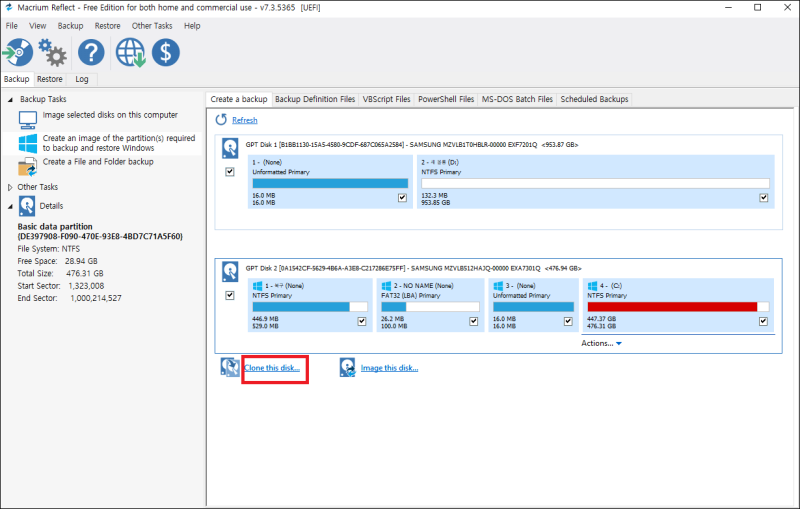800x509 pixels.
Task: Uncheck Disk 1 partition 1 Unformatted 16.0 MB checkbox
Action: (403, 198)
